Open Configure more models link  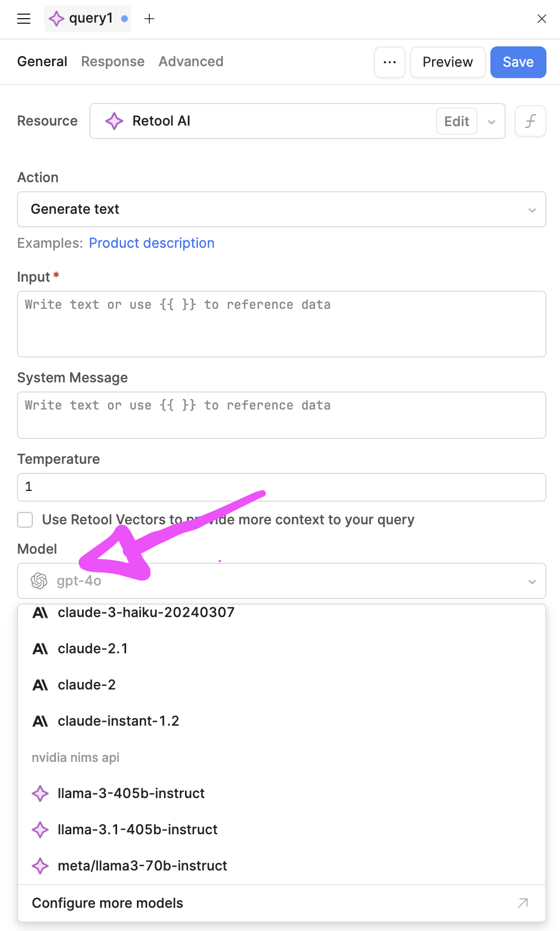tap(282, 903)
